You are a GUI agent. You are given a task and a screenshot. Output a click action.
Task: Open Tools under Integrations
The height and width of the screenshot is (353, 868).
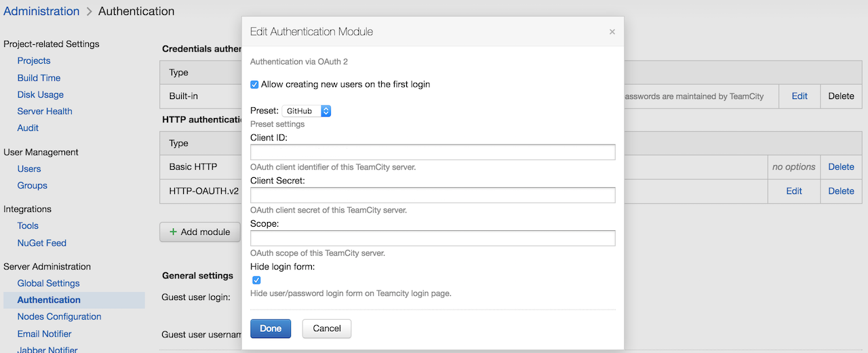pyautogui.click(x=28, y=226)
